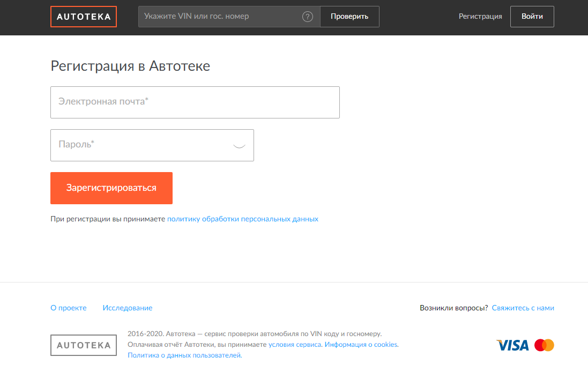This screenshot has width=588, height=379.
Task: Toggle password visibility eye icon
Action: click(x=239, y=146)
